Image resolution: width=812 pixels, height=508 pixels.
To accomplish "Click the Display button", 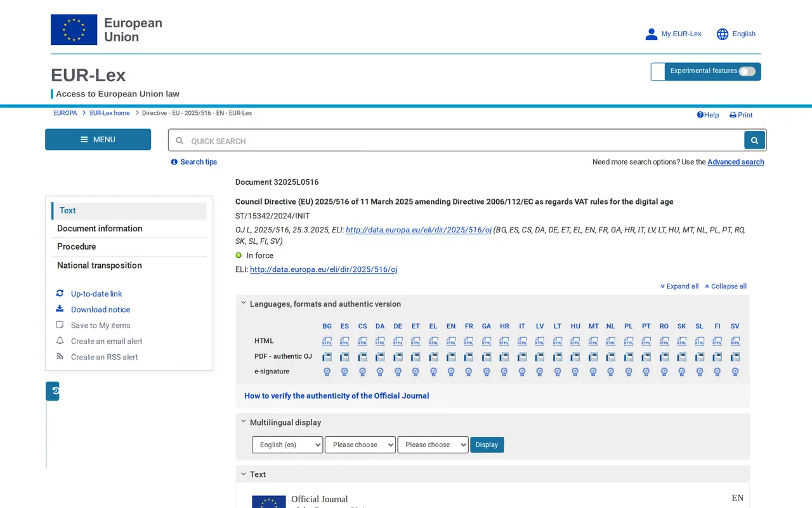I will tap(487, 444).
